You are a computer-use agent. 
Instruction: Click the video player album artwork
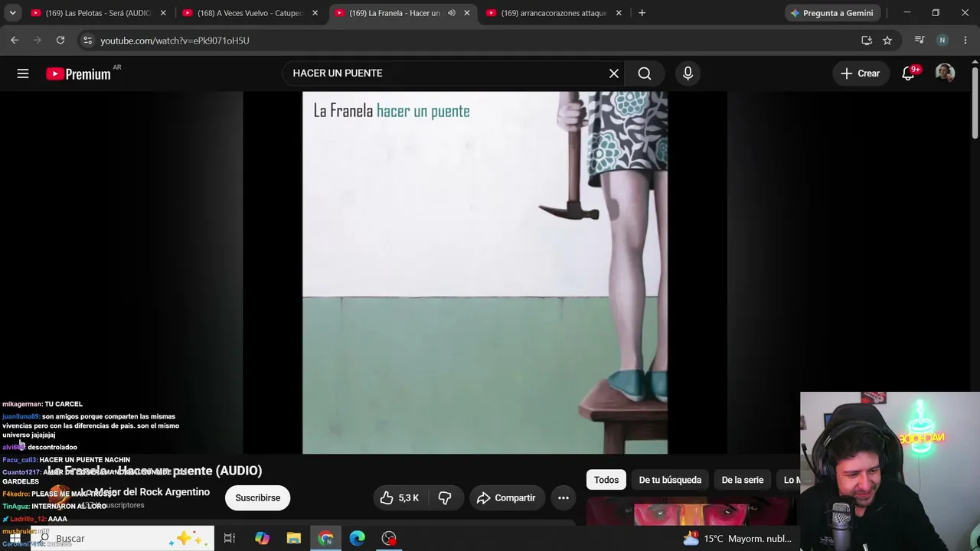[x=485, y=272]
